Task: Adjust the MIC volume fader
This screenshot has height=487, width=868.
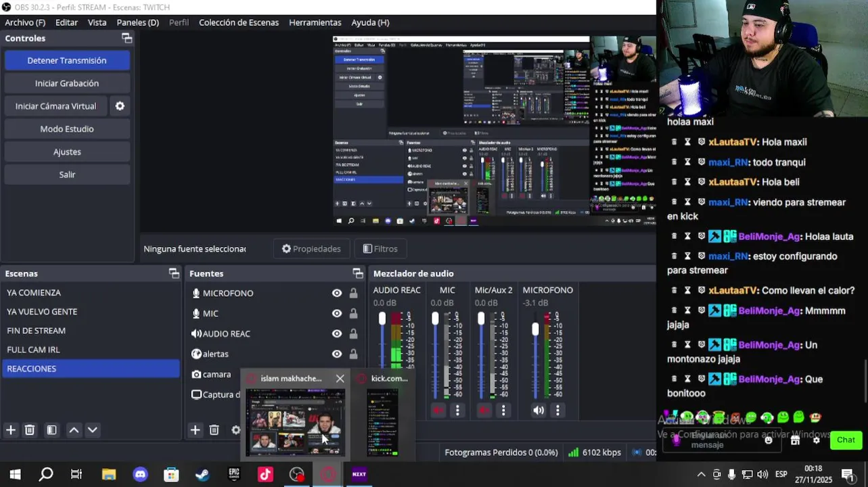Action: click(x=435, y=319)
